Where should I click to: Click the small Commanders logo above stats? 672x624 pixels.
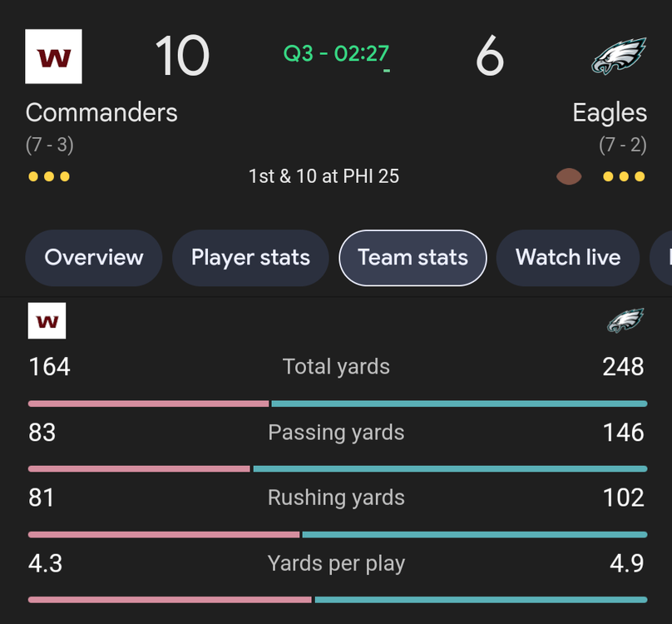pyautogui.click(x=47, y=321)
